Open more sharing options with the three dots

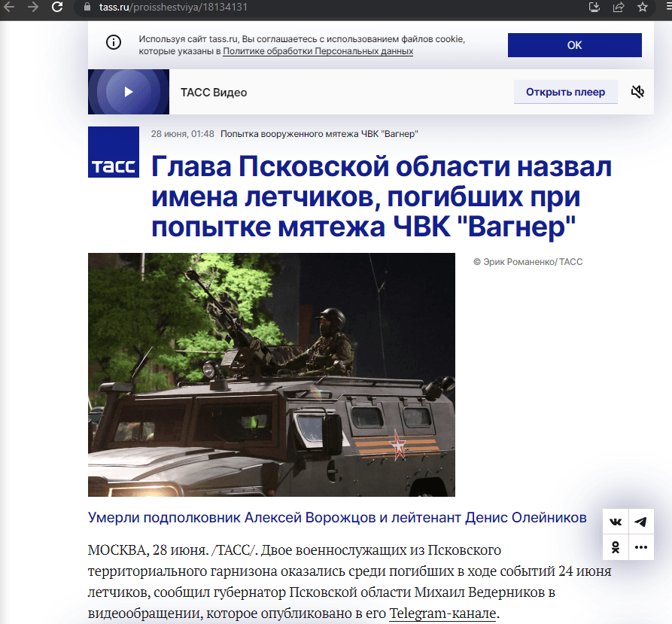point(641,547)
